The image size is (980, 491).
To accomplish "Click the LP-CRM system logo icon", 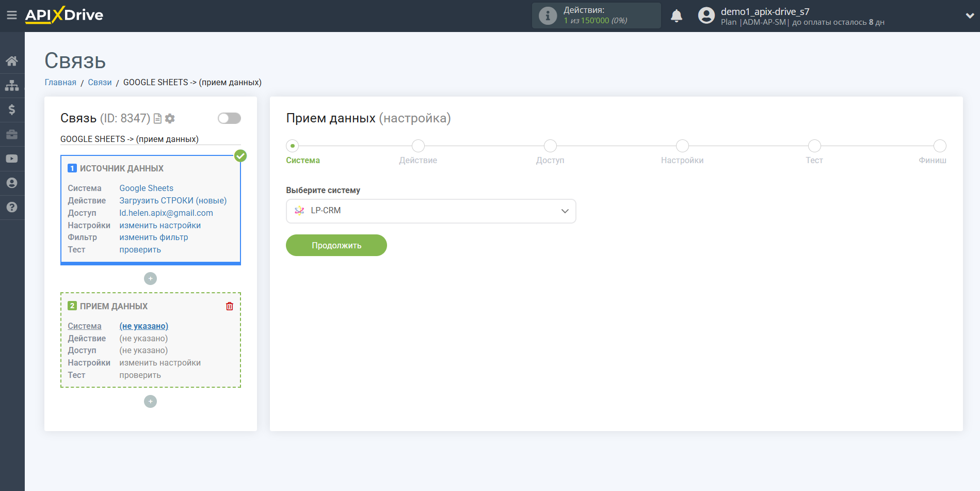I will [299, 211].
